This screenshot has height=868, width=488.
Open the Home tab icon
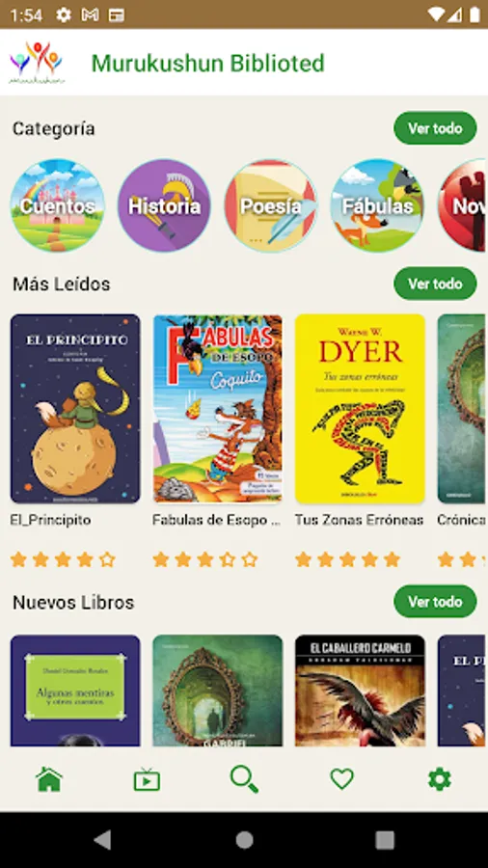tap(49, 779)
